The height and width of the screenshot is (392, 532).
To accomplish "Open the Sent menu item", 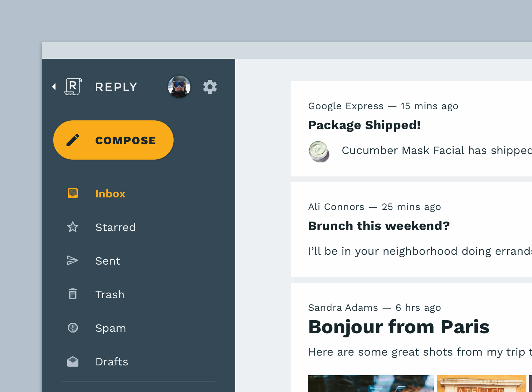I will click(x=108, y=261).
